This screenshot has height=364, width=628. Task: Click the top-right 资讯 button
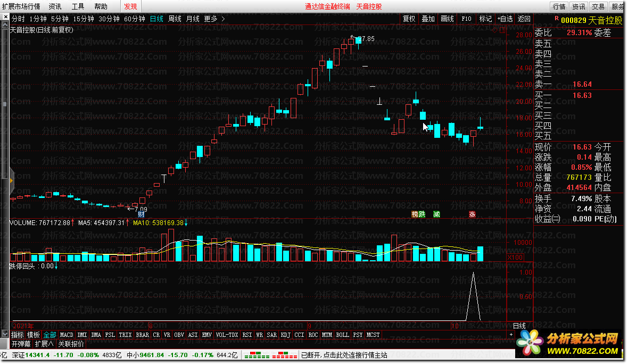tap(579, 6)
